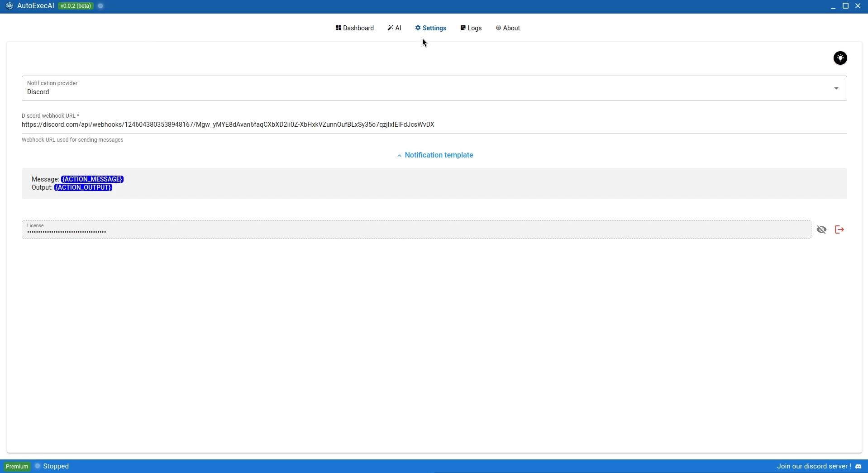
Task: Click the red license logout icon
Action: [839, 230]
